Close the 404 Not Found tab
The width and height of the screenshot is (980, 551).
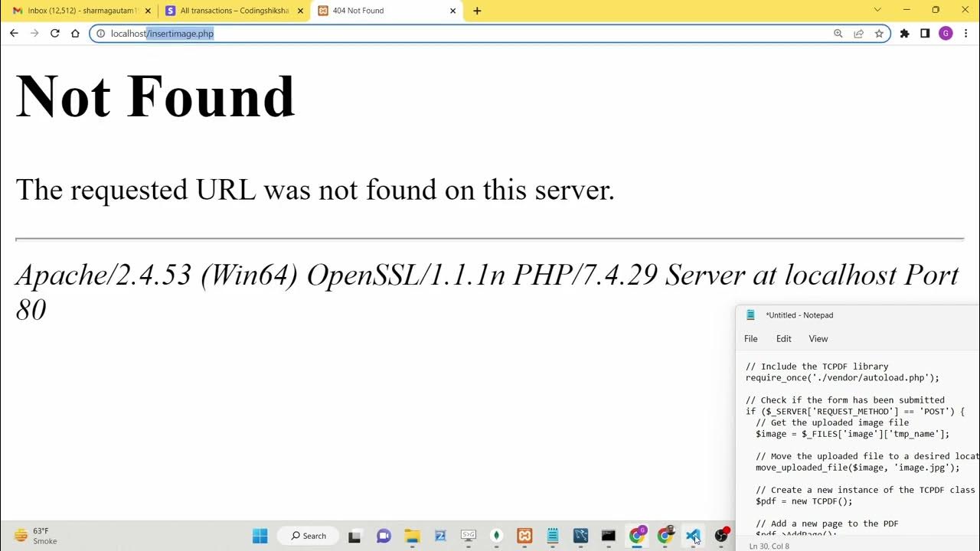(x=452, y=11)
